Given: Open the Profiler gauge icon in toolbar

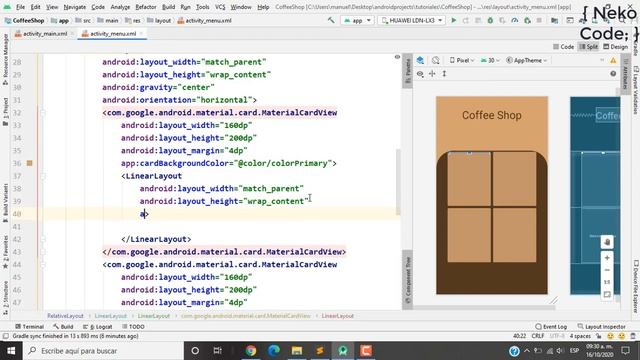Looking at the screenshot, I should pyautogui.click(x=515, y=20).
